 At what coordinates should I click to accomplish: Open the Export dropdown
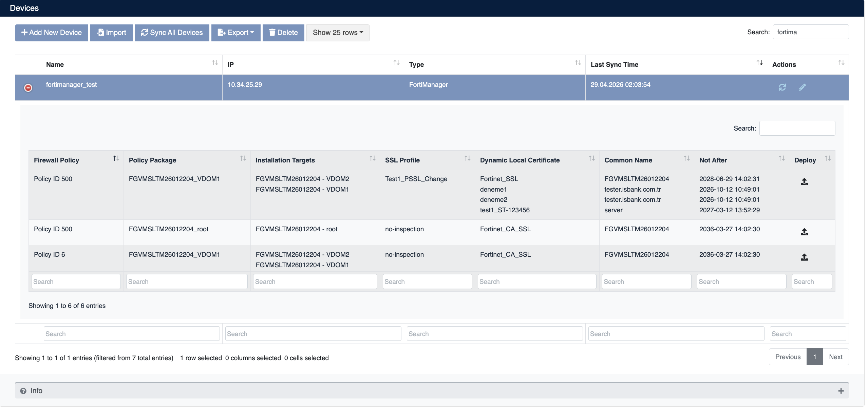[236, 33]
